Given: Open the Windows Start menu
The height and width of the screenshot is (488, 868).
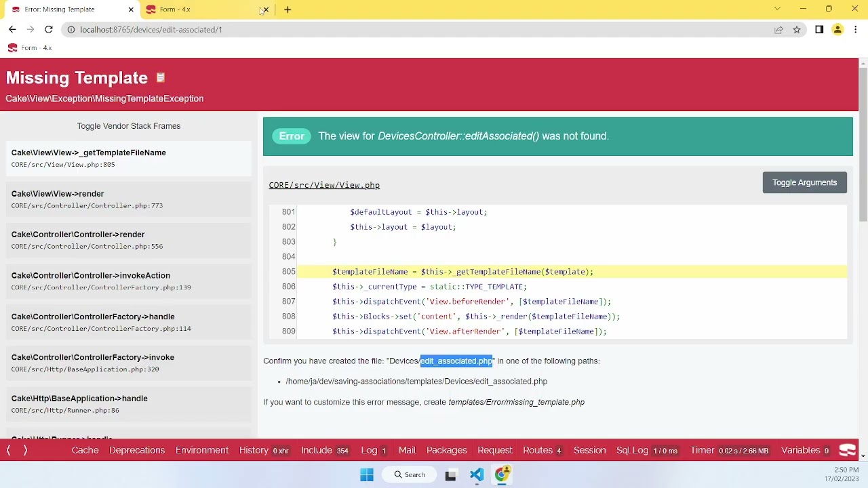Looking at the screenshot, I should (367, 475).
